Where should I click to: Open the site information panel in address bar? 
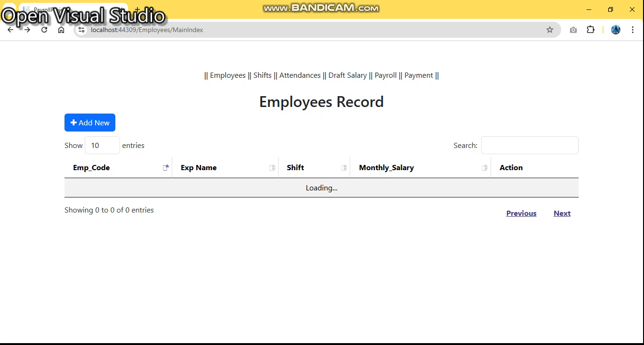(x=81, y=29)
